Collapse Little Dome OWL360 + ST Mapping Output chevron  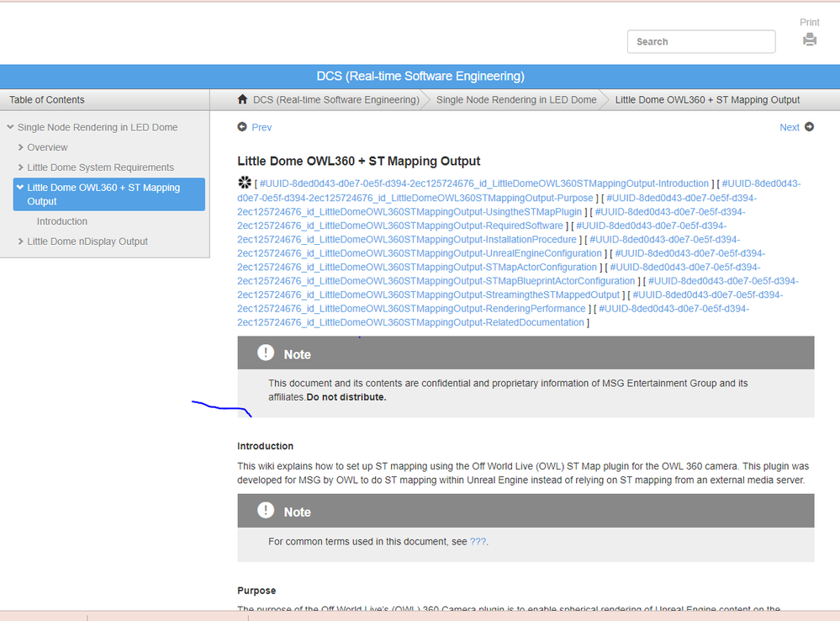(x=20, y=187)
